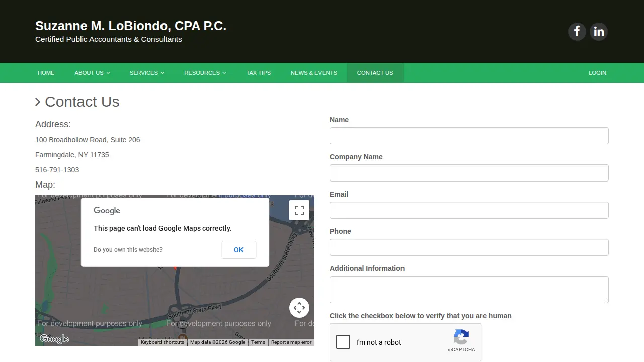Open Keyboard shortcuts on the map

click(163, 342)
